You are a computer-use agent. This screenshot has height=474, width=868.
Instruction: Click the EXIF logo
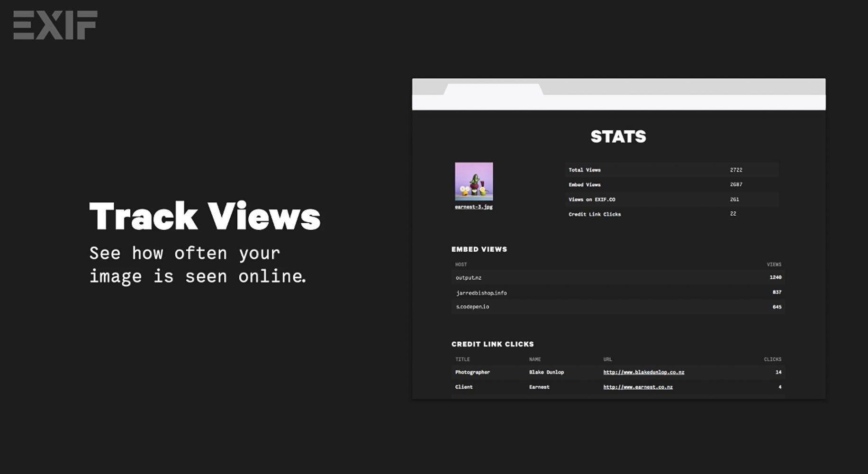click(55, 25)
